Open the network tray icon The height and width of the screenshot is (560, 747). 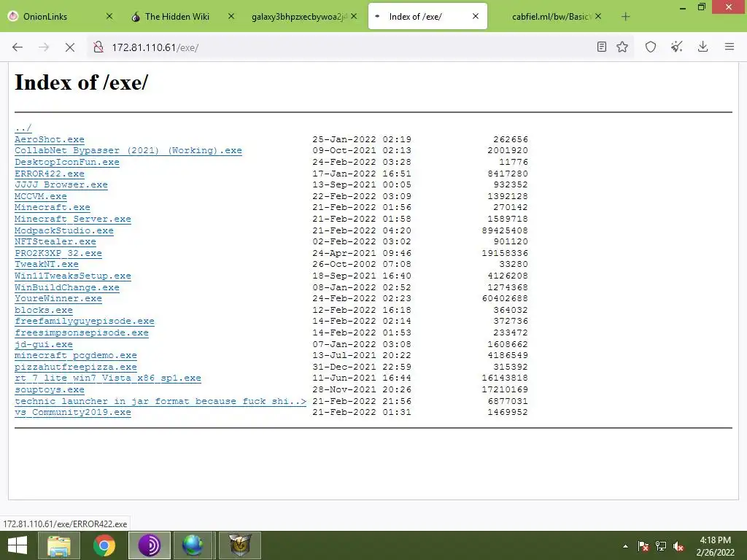(x=661, y=546)
